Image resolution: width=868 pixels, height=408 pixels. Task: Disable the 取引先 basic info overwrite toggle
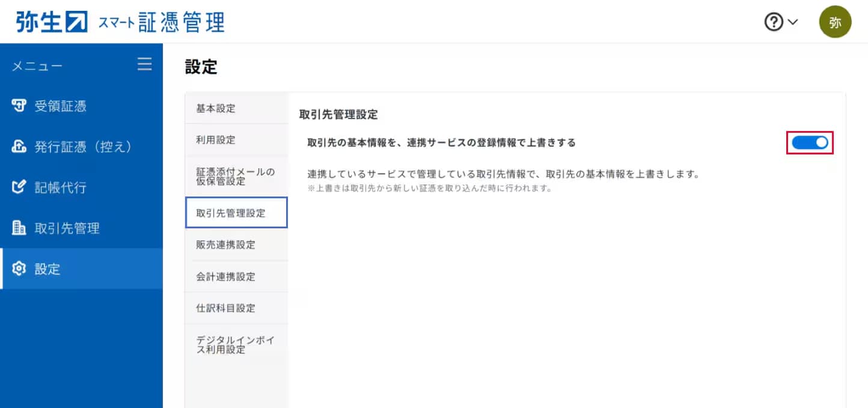pos(810,143)
